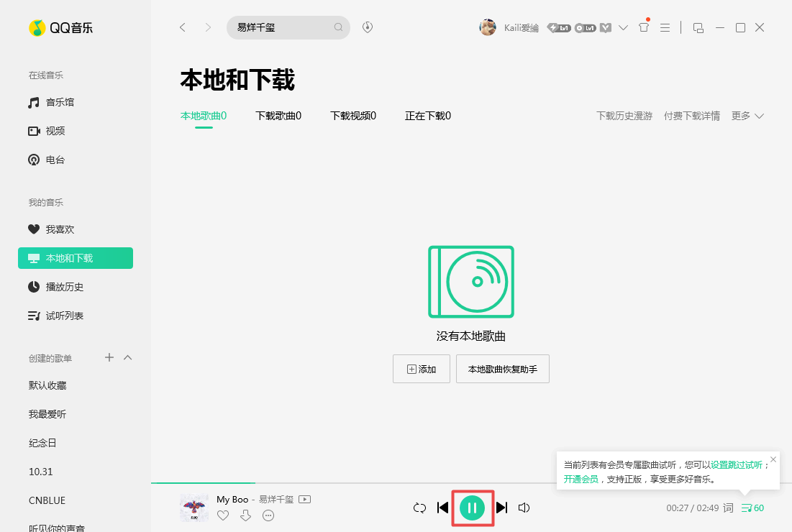The height and width of the screenshot is (532, 792).
Task: Open the message envelope icon
Action: pyautogui.click(x=606, y=28)
